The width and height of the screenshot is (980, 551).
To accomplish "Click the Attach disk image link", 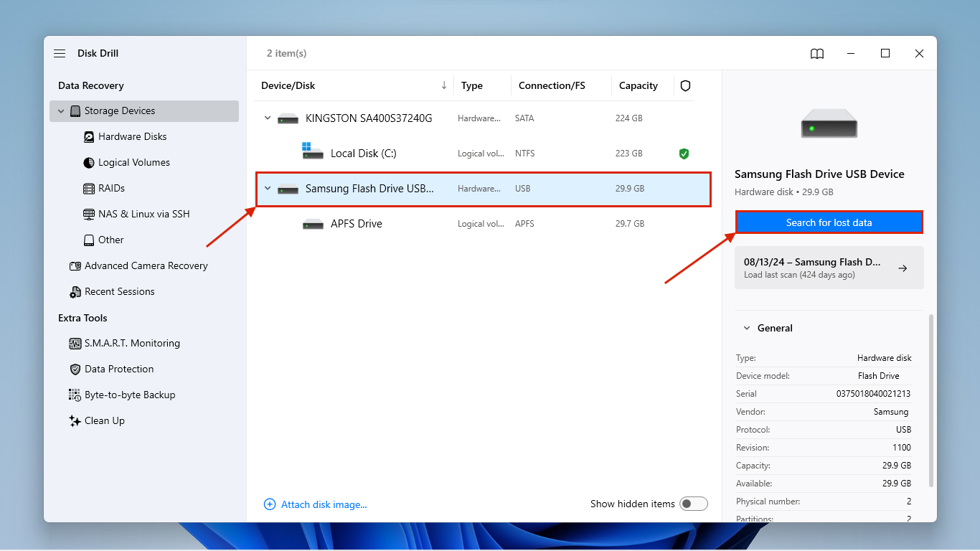I will 323,504.
